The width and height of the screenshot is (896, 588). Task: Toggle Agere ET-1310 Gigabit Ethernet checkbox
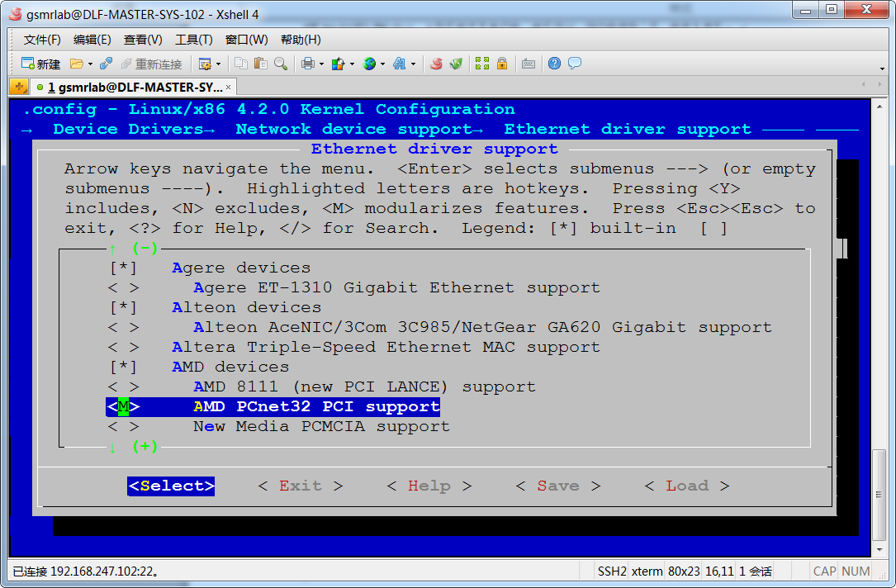click(x=123, y=288)
